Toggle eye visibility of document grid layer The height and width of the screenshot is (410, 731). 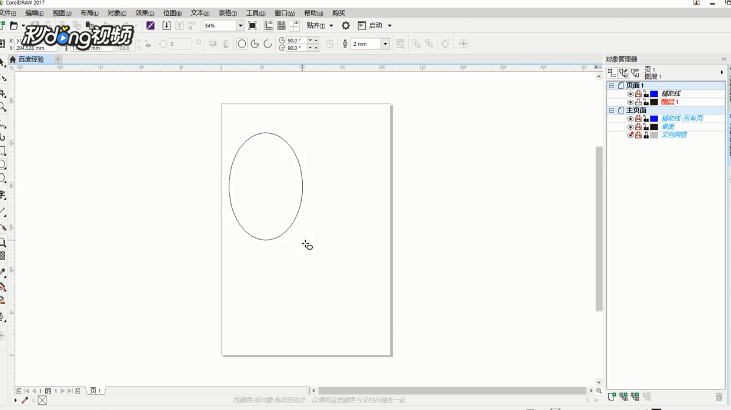pyautogui.click(x=630, y=135)
